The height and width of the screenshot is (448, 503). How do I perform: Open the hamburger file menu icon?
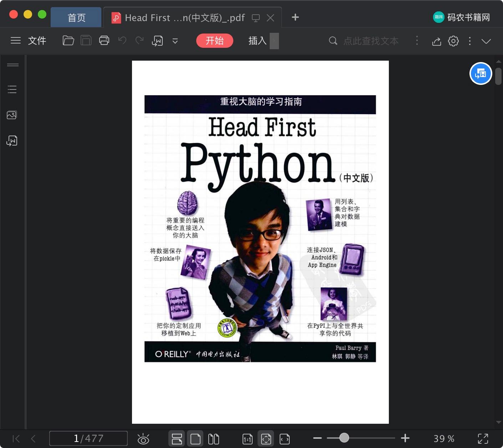16,41
